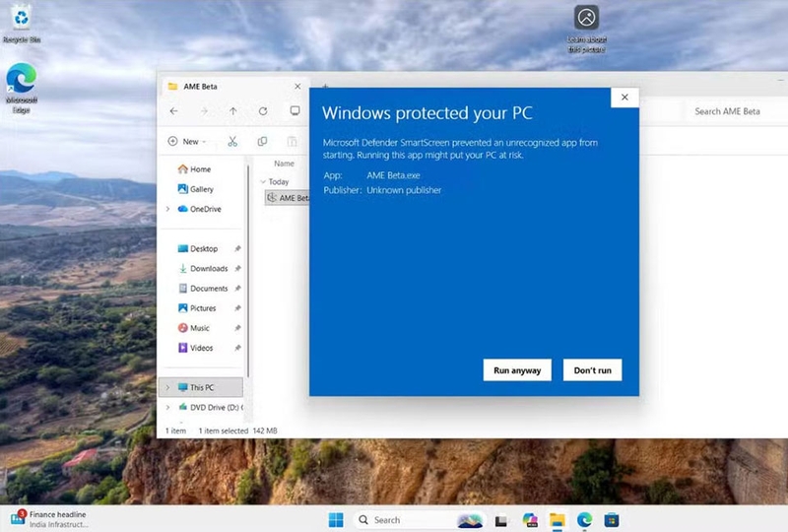Select This PC in navigation pane

[201, 388]
